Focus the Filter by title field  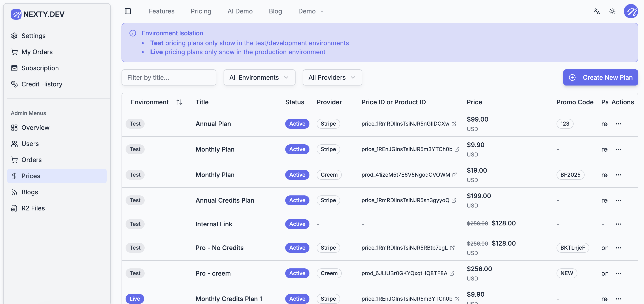(x=169, y=78)
